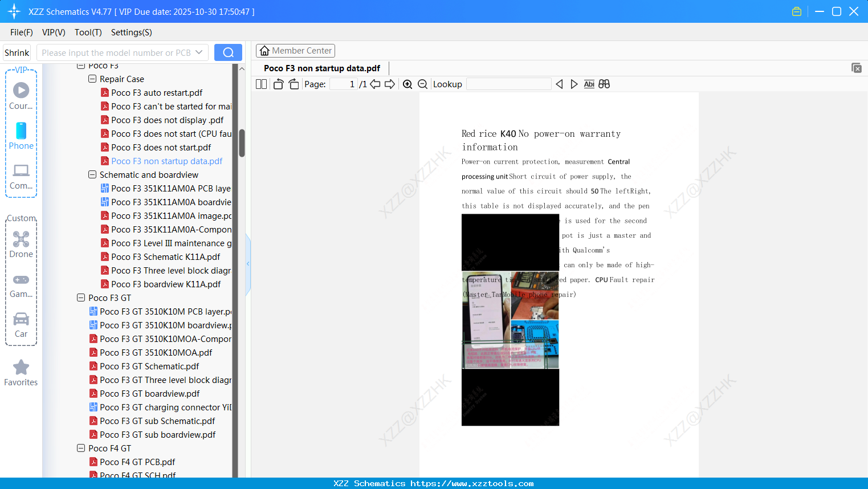This screenshot has width=868, height=489.
Task: Click the XZZ Schematics app logo
Action: [x=14, y=11]
